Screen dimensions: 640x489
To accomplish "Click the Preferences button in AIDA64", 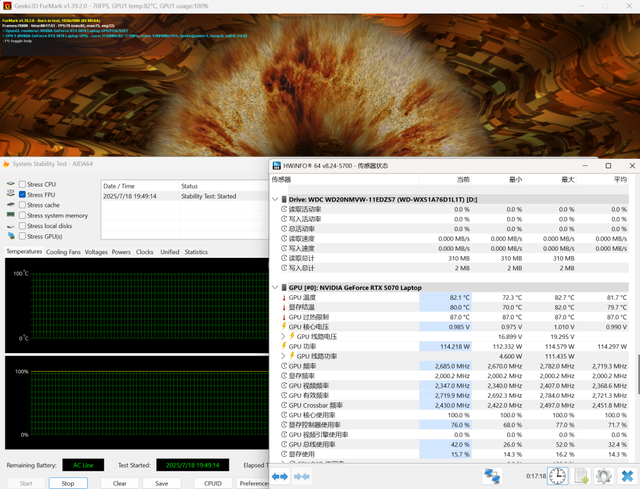I will pos(253,483).
